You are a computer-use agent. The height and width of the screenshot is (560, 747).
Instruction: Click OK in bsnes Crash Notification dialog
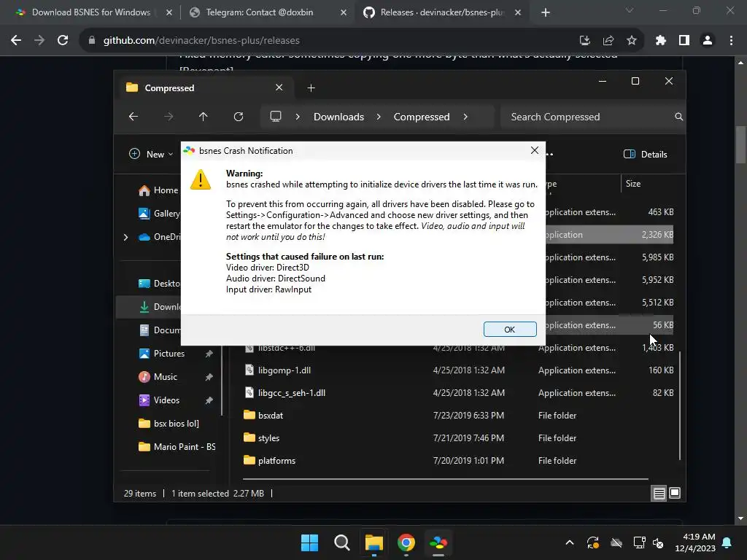pos(510,330)
